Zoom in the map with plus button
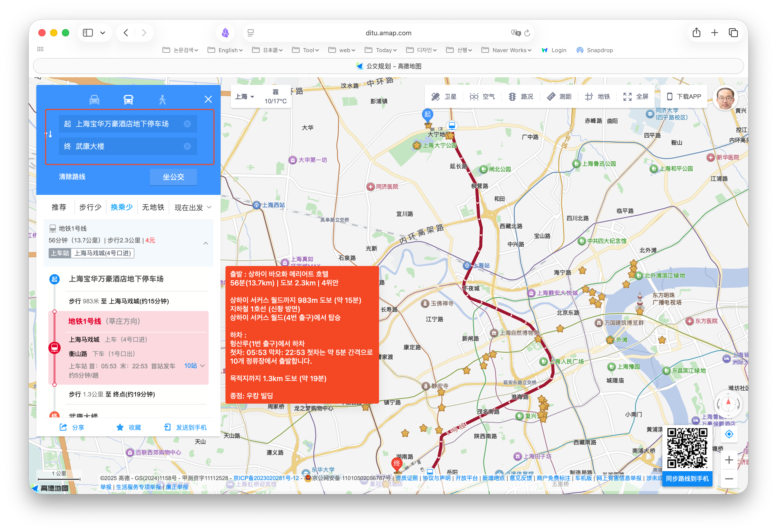 tap(729, 460)
